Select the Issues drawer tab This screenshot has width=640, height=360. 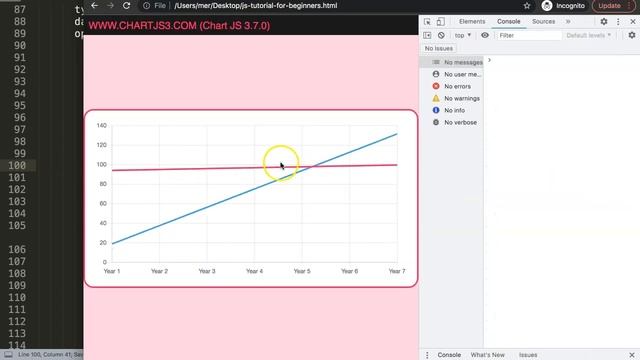[x=528, y=355]
